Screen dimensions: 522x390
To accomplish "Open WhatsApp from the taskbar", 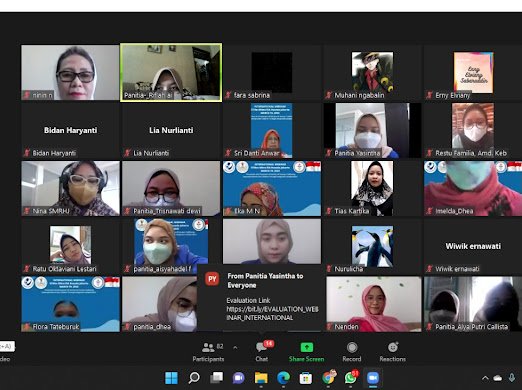I will (x=350, y=378).
